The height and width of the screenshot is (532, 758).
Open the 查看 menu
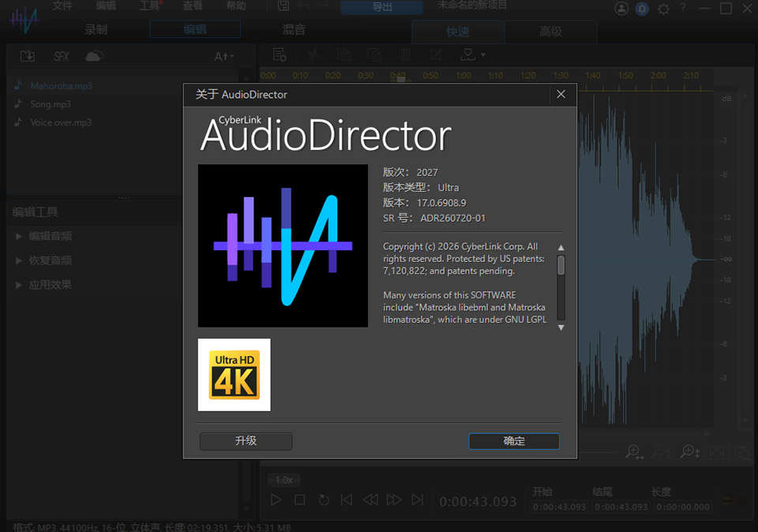pos(193,6)
